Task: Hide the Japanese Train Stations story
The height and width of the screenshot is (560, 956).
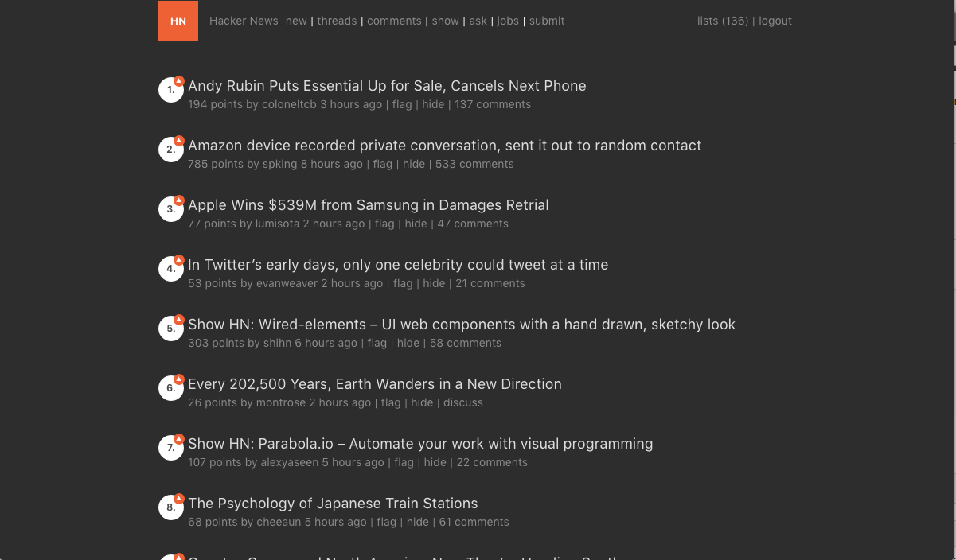Action: click(x=417, y=522)
